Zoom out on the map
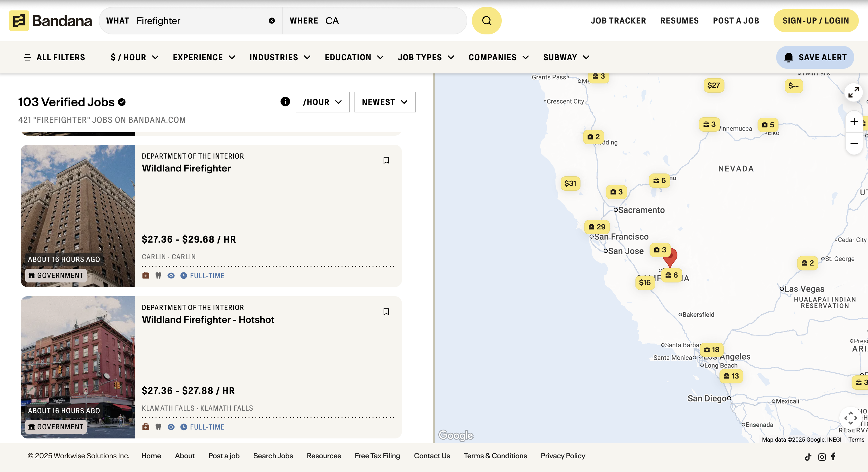The image size is (868, 472). pos(854,144)
